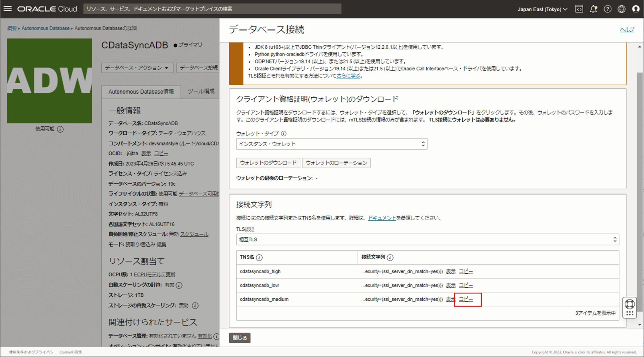Select the Japan East (Tokyo) region dropdown

(542, 9)
